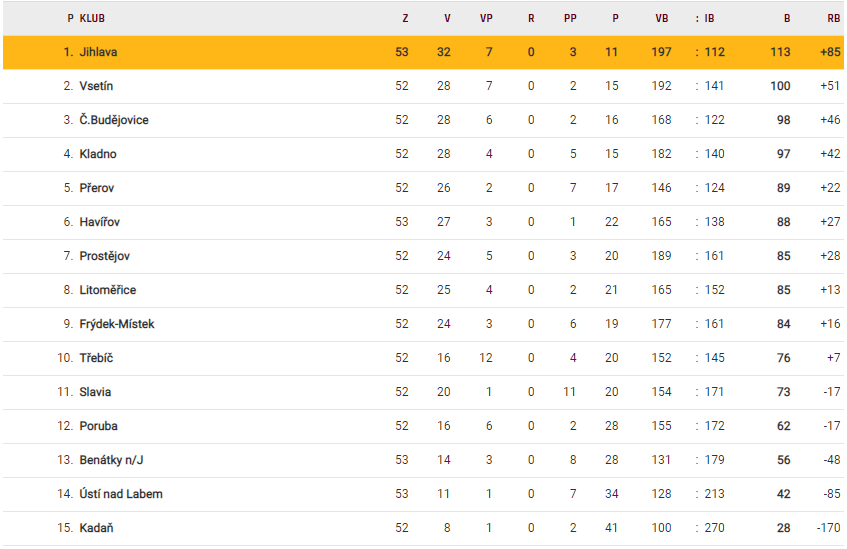Click on Přerov in the standings

97,188
